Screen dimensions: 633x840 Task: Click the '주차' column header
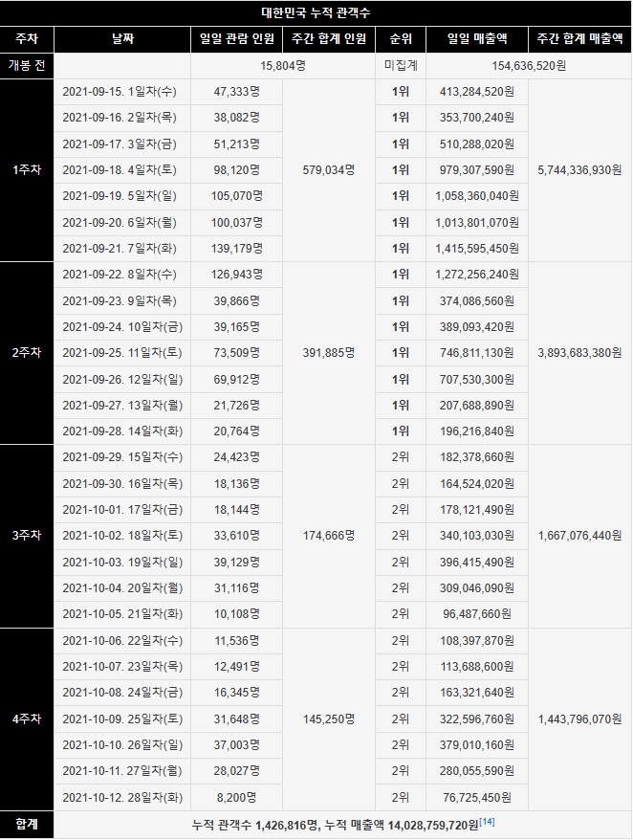tap(27, 39)
